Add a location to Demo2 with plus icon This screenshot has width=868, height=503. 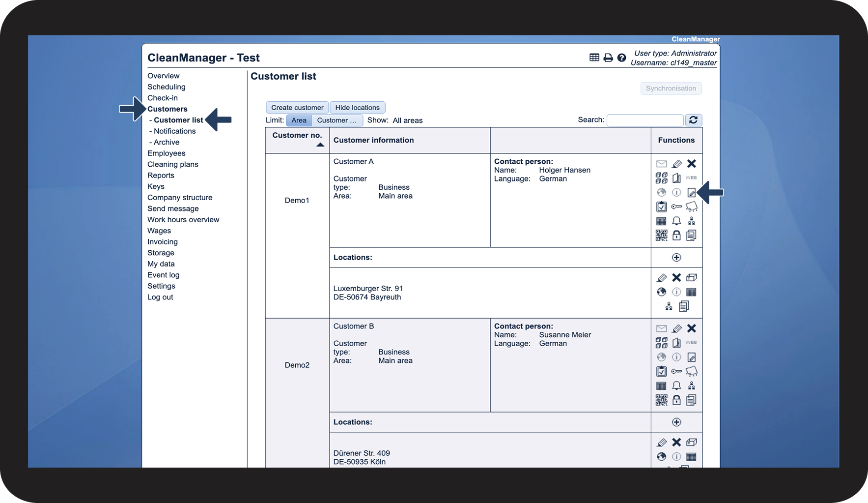coord(677,422)
